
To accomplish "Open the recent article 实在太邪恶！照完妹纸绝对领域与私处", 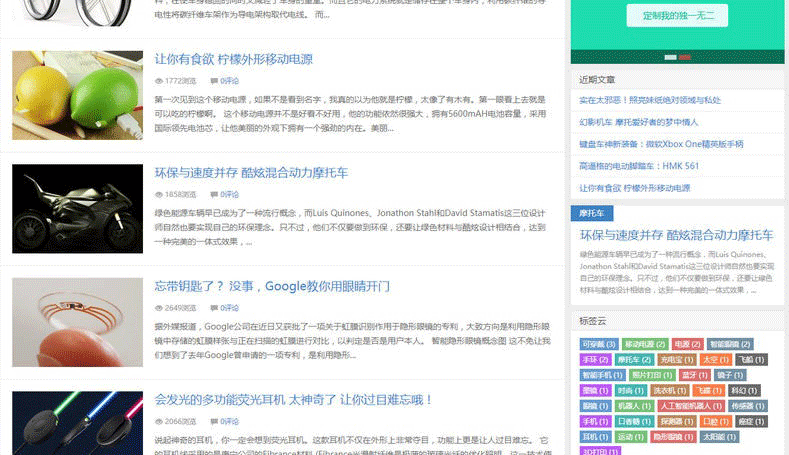I will pyautogui.click(x=650, y=100).
